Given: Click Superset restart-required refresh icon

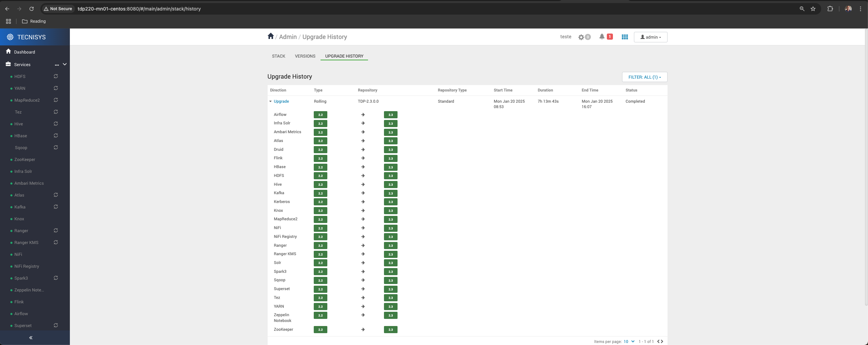Looking at the screenshot, I should (56, 325).
